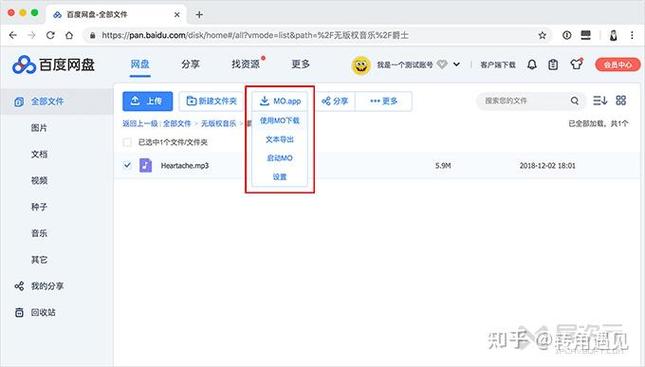Click the shirt skin icon
Screen dimensions: 645x367
[576, 64]
